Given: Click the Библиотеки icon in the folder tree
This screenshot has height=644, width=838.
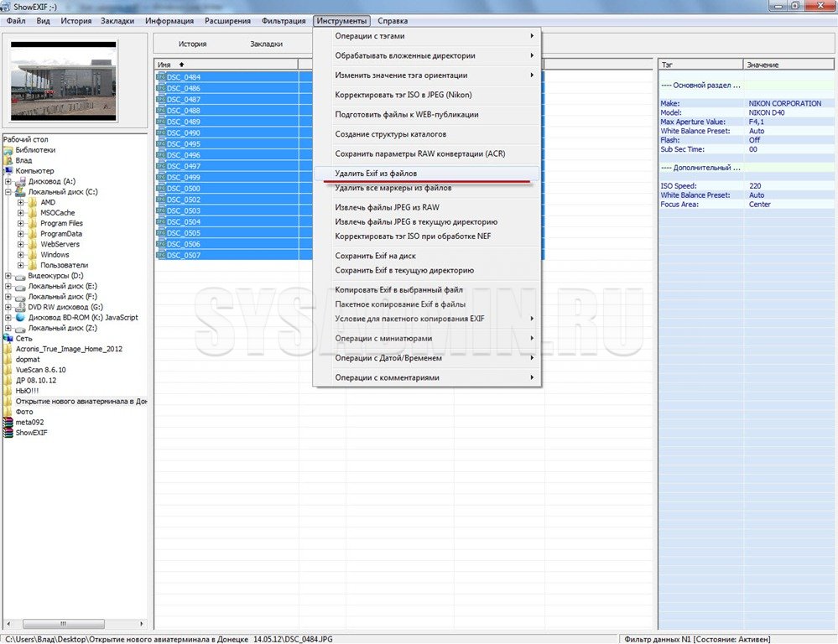Looking at the screenshot, I should click(8, 150).
